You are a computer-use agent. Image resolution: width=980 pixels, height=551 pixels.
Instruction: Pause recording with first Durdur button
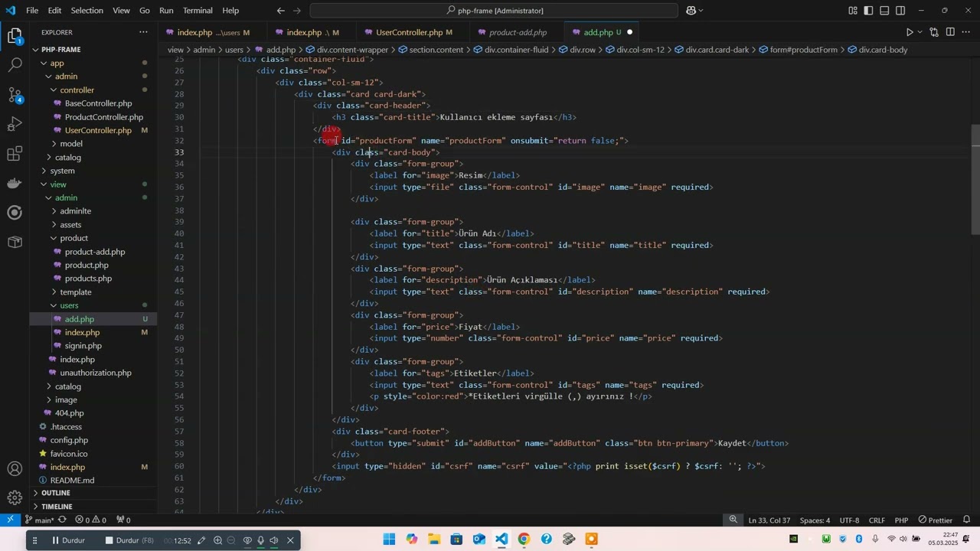[67, 540]
